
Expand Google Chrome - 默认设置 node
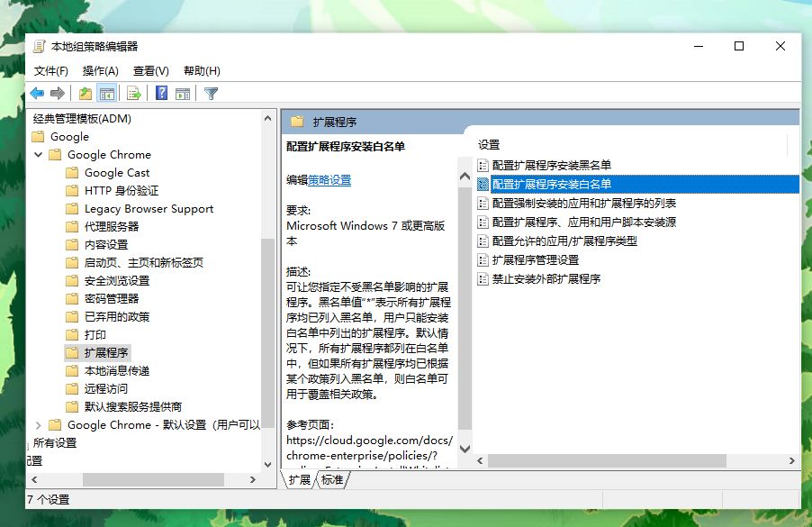pos(39,425)
